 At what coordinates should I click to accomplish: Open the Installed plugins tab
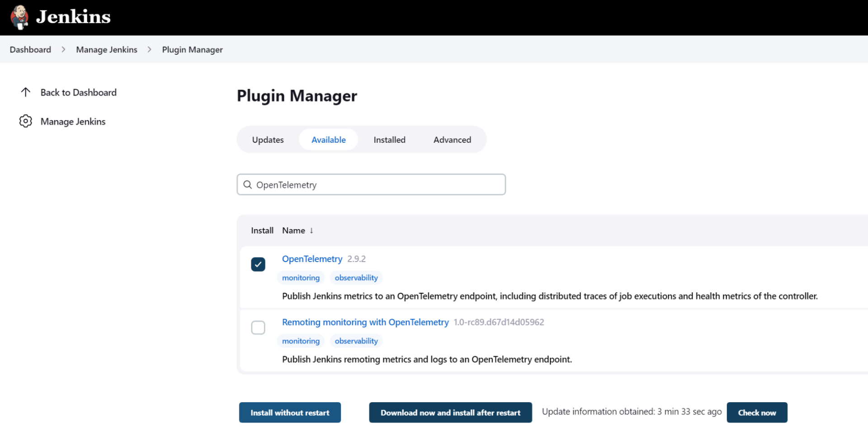(389, 139)
